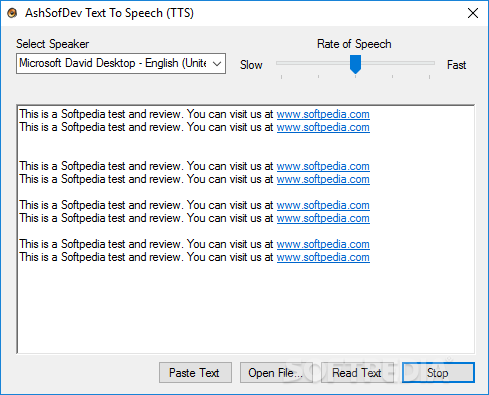Image resolution: width=489 pixels, height=395 pixels.
Task: Follow the softpedia link on the second line
Action: pos(323,127)
